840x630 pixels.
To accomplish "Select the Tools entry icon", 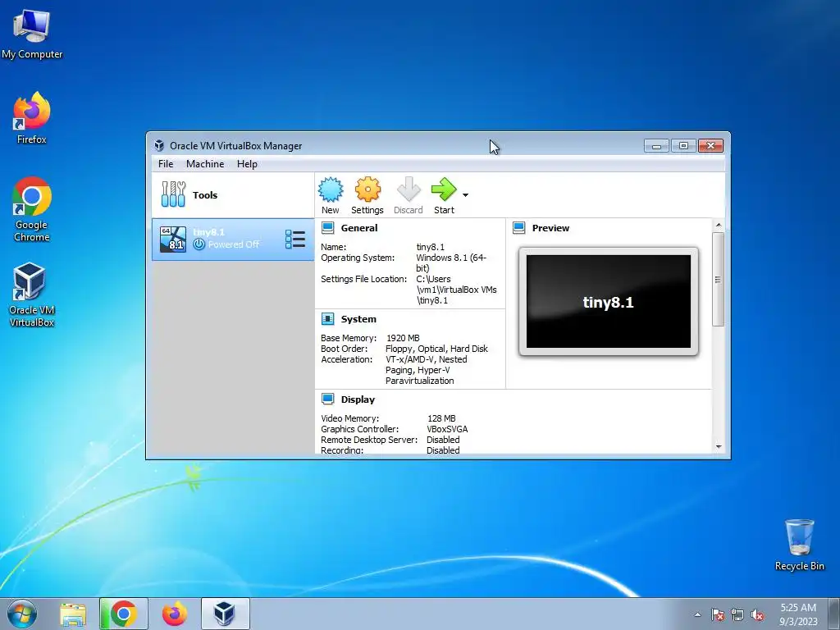I will coord(173,194).
